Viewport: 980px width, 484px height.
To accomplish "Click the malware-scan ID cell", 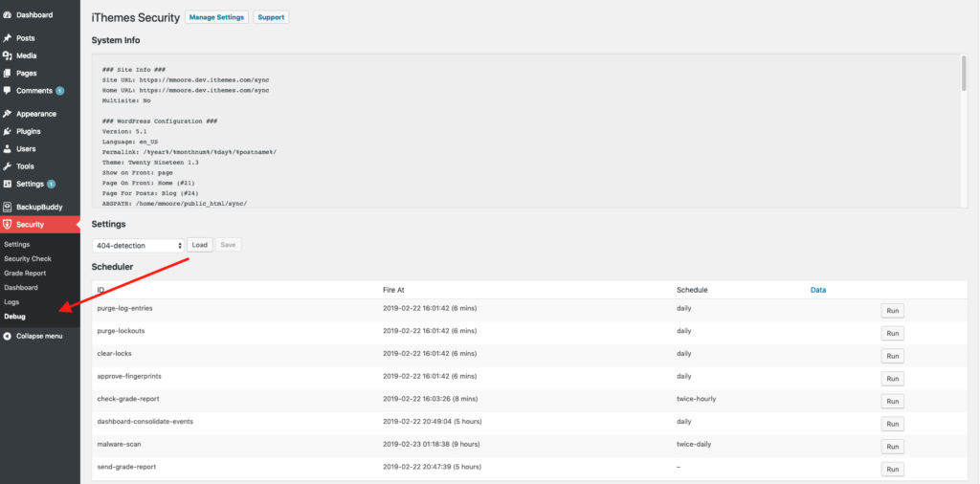I will (x=118, y=444).
